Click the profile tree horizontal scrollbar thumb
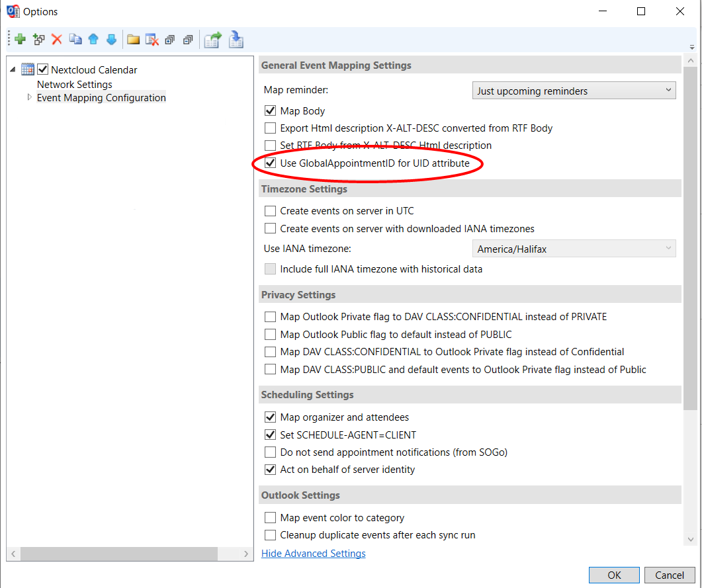 tap(119, 554)
